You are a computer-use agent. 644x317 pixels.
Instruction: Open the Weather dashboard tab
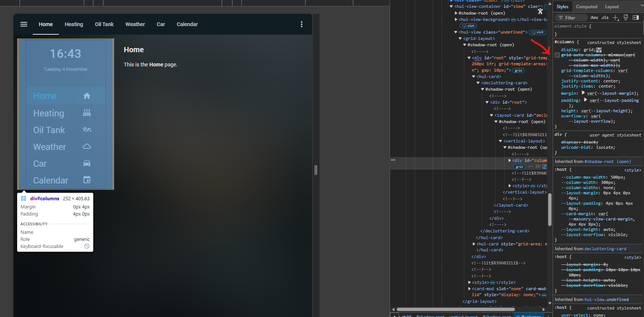[135, 24]
